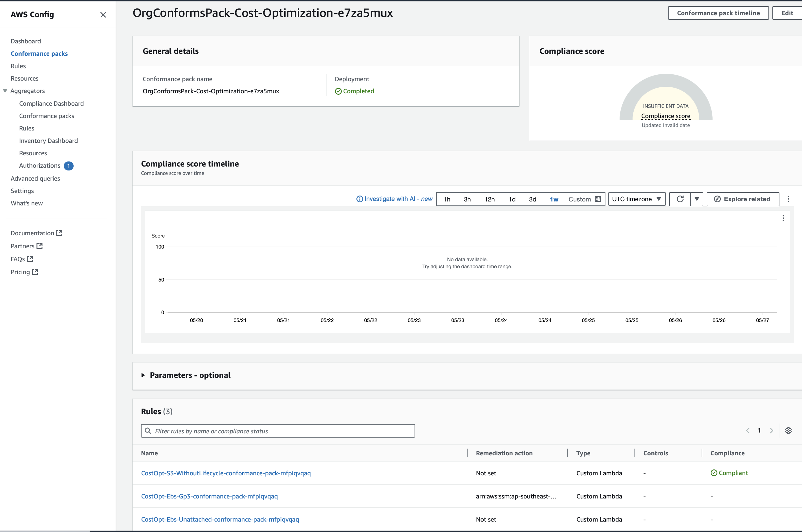The image size is (802, 532).
Task: Go to Authorizations under Aggregators
Action: [40, 166]
